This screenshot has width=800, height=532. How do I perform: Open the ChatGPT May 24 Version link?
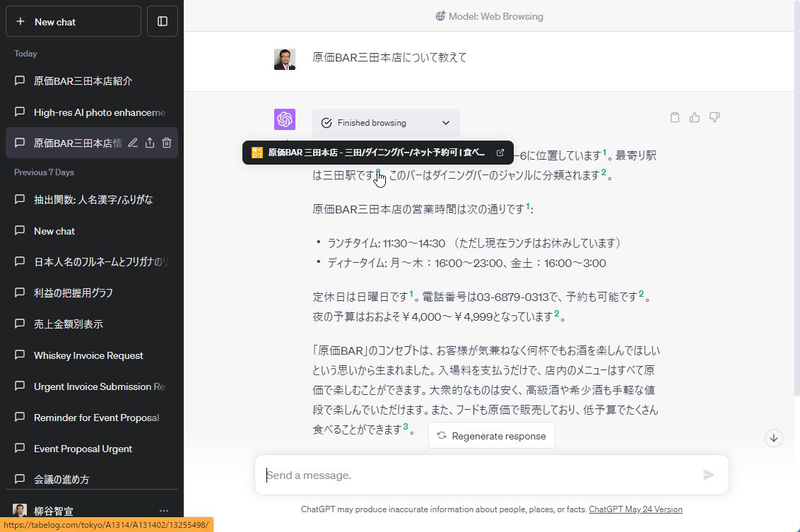click(635, 509)
